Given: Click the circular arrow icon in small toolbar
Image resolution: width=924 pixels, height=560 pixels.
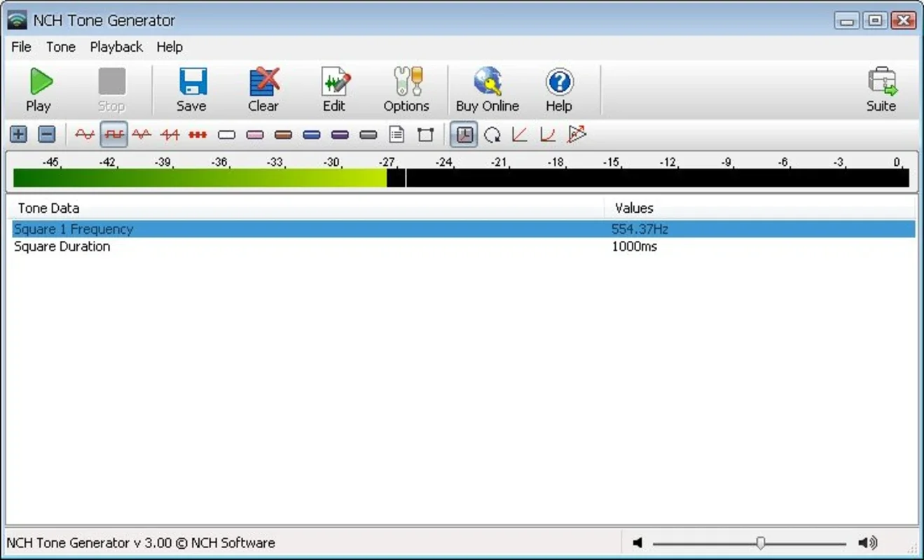Looking at the screenshot, I should [492, 134].
